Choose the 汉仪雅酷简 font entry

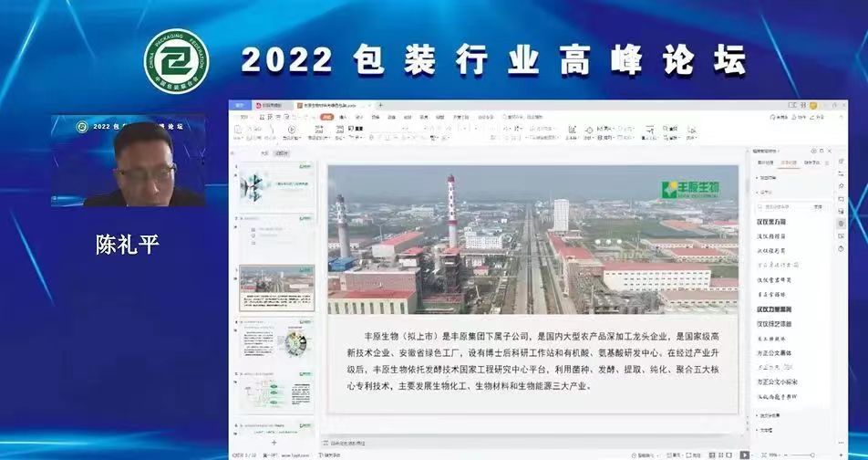pos(771,236)
